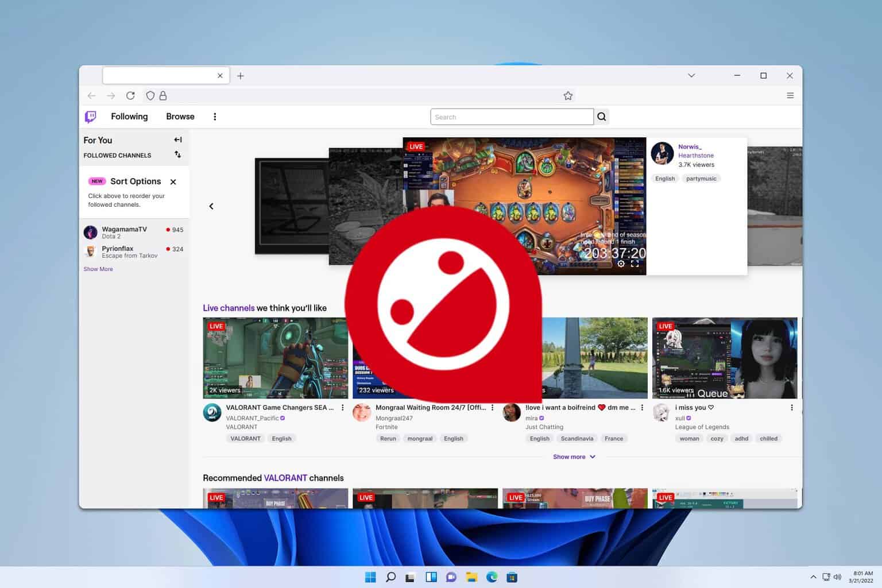Click Show More under followed channels
The height and width of the screenshot is (588, 882).
tap(98, 269)
